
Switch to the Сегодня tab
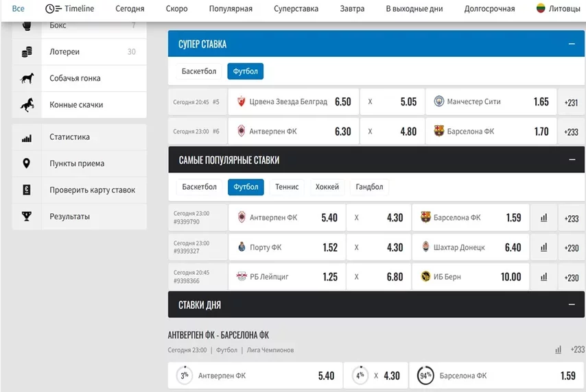click(130, 9)
